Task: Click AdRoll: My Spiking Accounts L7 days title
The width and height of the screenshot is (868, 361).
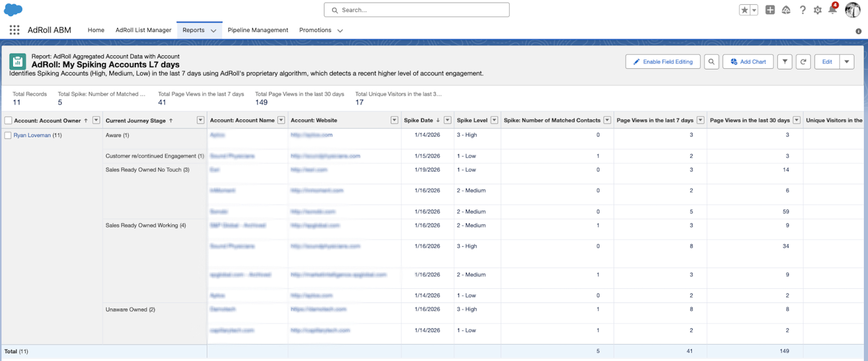Action: click(x=105, y=65)
